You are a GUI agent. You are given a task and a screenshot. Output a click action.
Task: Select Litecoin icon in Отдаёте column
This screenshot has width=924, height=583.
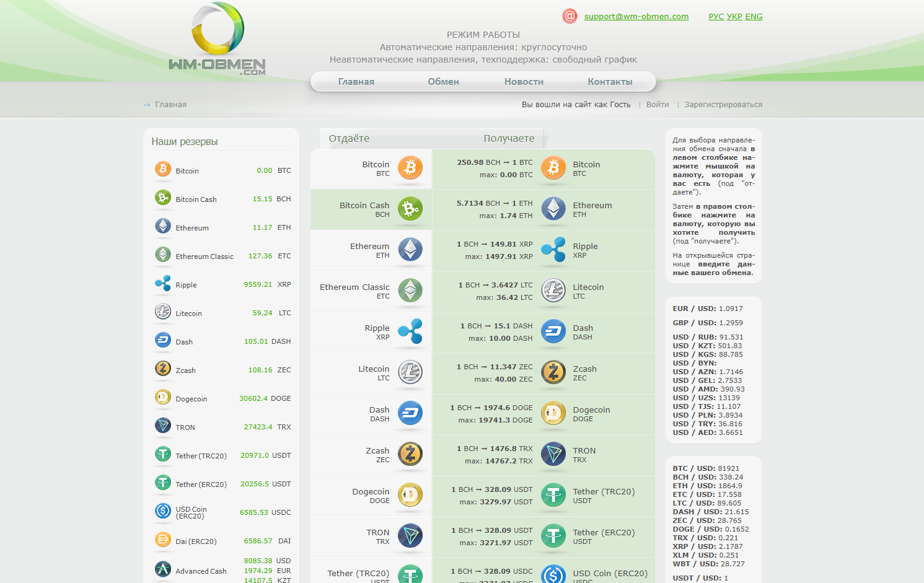pos(410,372)
